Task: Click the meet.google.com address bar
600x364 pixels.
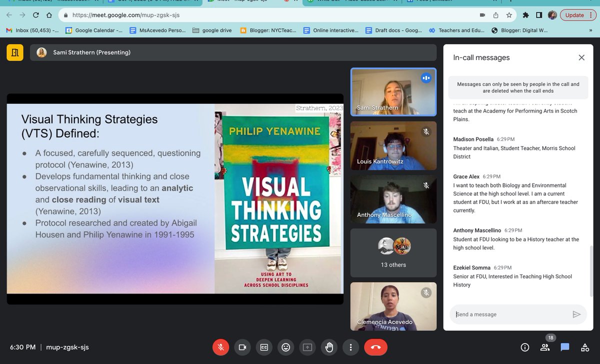Action: pyautogui.click(x=270, y=15)
